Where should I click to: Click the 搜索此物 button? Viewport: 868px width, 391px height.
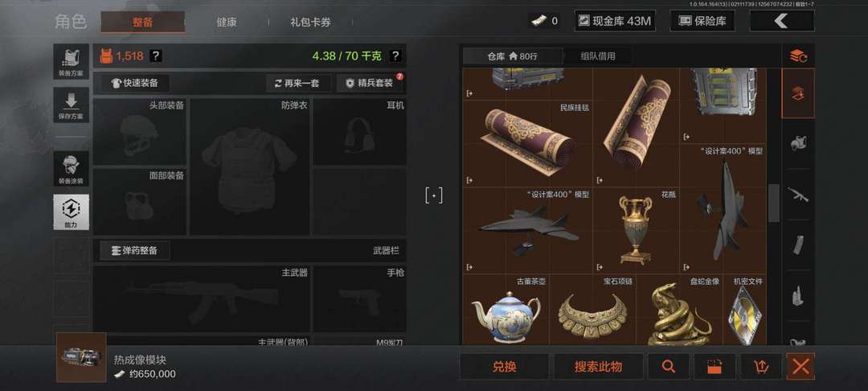[599, 366]
